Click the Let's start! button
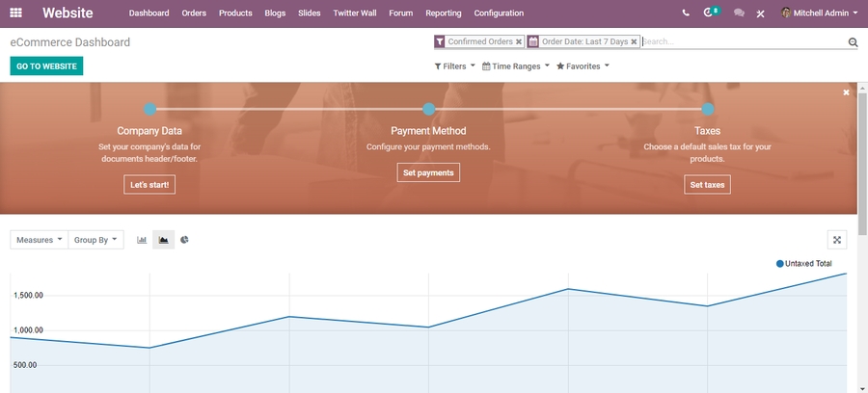 [149, 185]
